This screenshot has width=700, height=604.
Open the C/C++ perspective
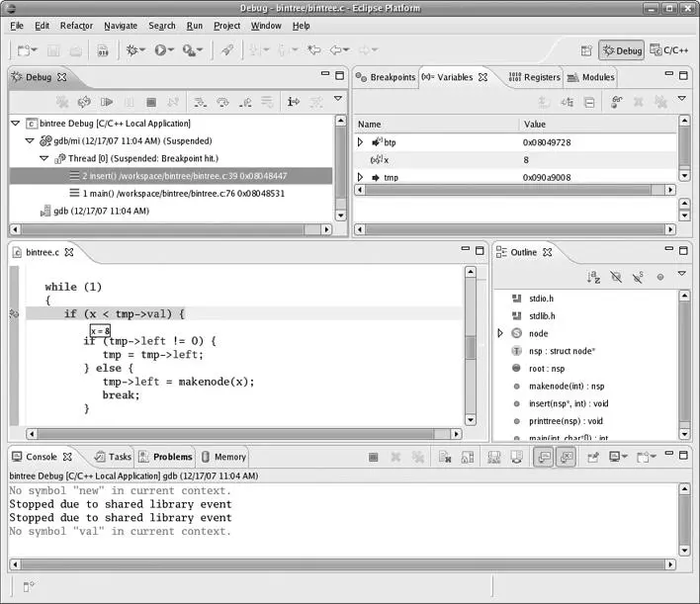click(x=674, y=50)
